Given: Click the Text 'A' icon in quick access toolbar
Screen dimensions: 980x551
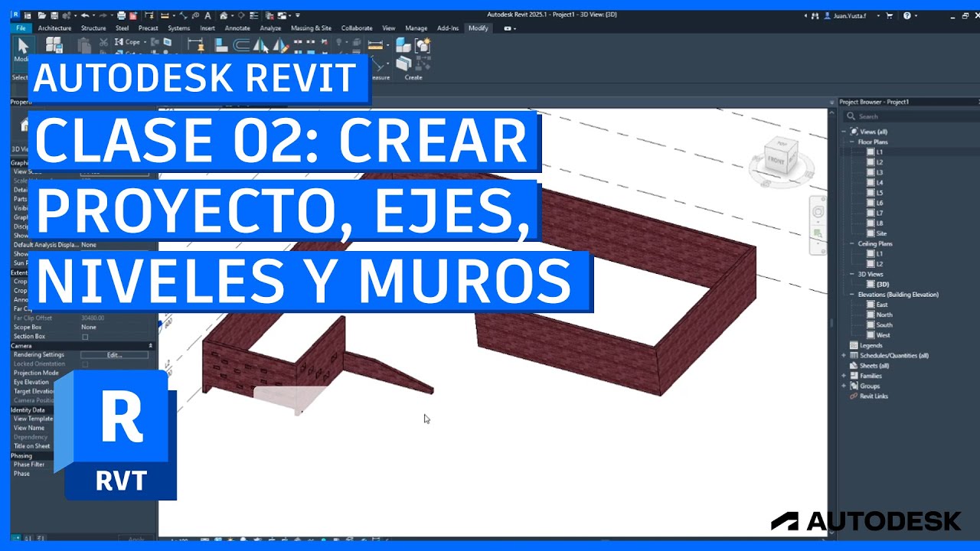Looking at the screenshot, I should (207, 15).
